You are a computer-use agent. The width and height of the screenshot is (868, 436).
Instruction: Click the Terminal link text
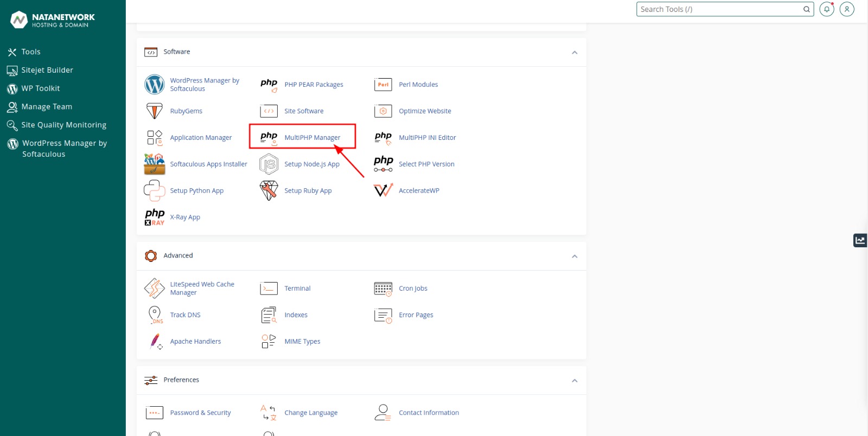[297, 288]
